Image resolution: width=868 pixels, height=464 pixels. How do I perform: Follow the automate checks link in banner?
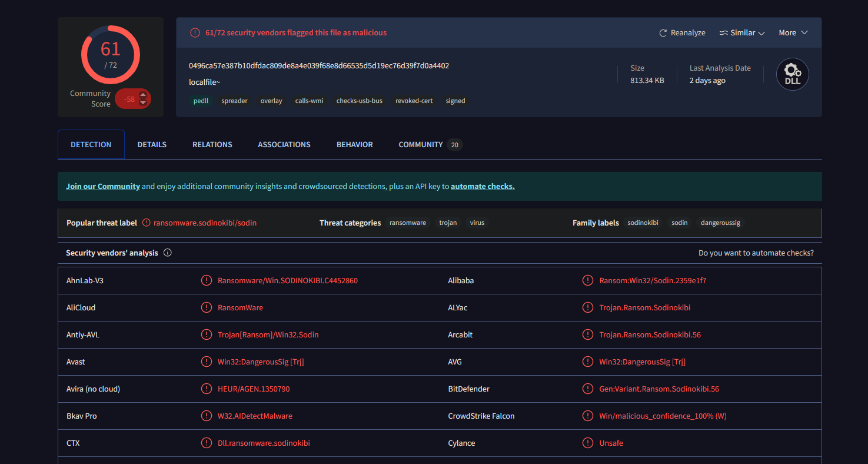pos(483,186)
